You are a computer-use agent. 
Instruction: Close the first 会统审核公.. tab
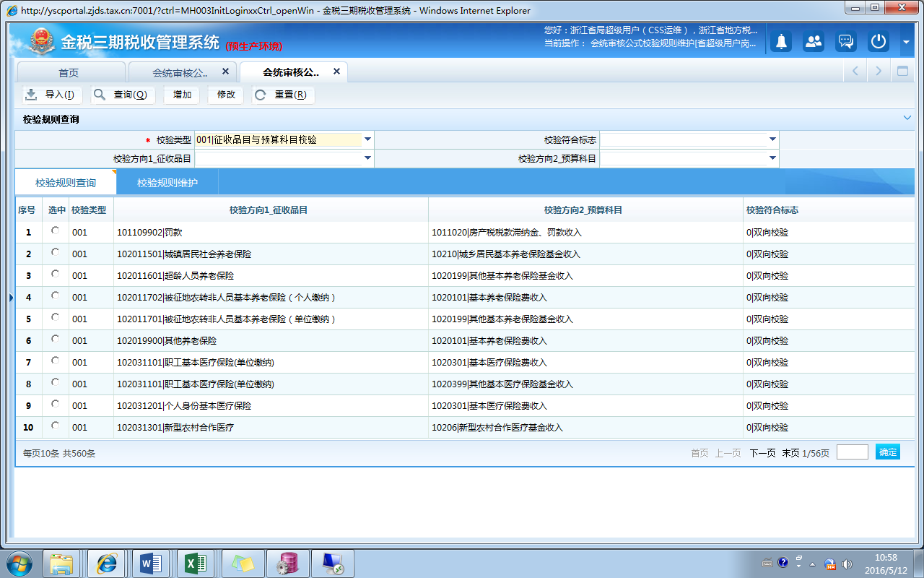point(225,72)
